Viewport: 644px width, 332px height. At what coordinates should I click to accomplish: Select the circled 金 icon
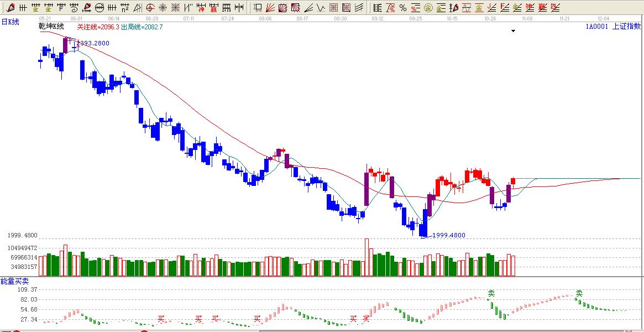click(428, 8)
